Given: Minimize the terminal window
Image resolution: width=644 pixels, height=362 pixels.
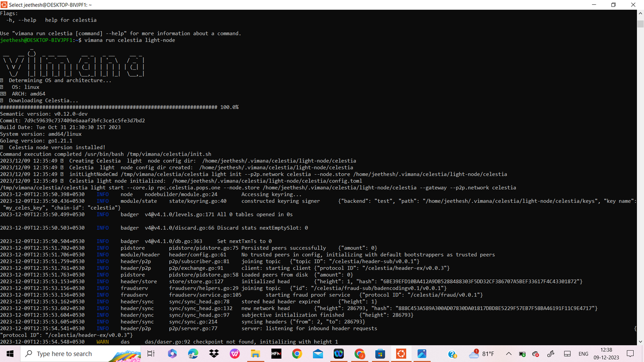Looking at the screenshot, I should tap(594, 4).
